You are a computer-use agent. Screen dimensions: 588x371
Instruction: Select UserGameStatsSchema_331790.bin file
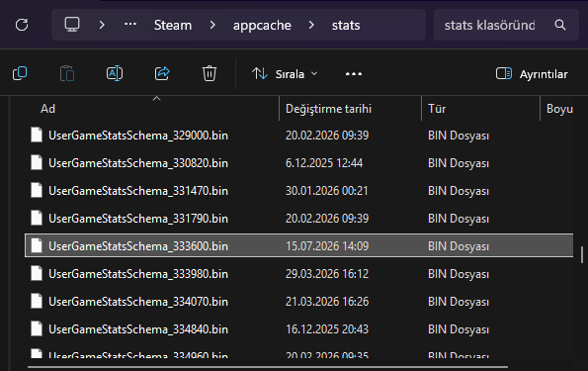298,219
